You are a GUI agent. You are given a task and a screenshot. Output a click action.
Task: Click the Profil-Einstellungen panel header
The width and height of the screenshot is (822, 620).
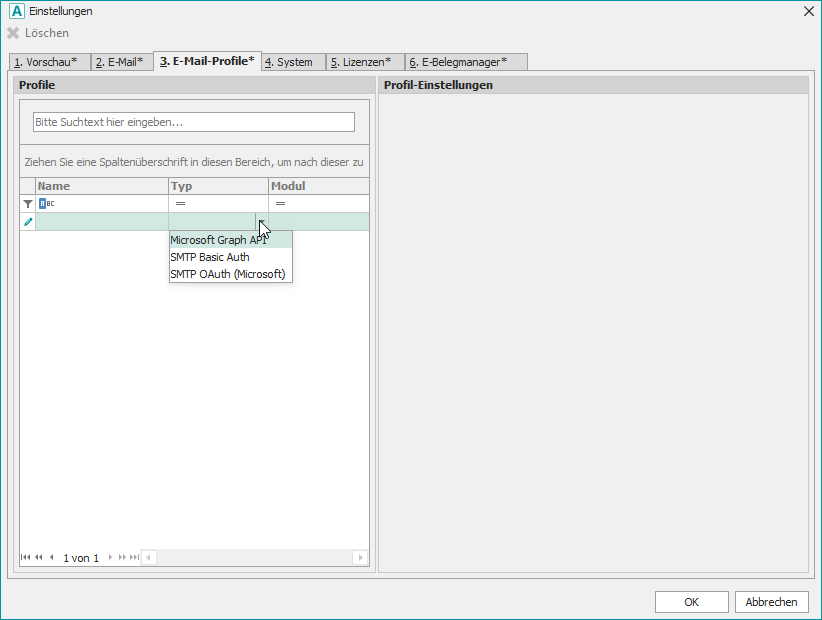pyautogui.click(x=593, y=85)
